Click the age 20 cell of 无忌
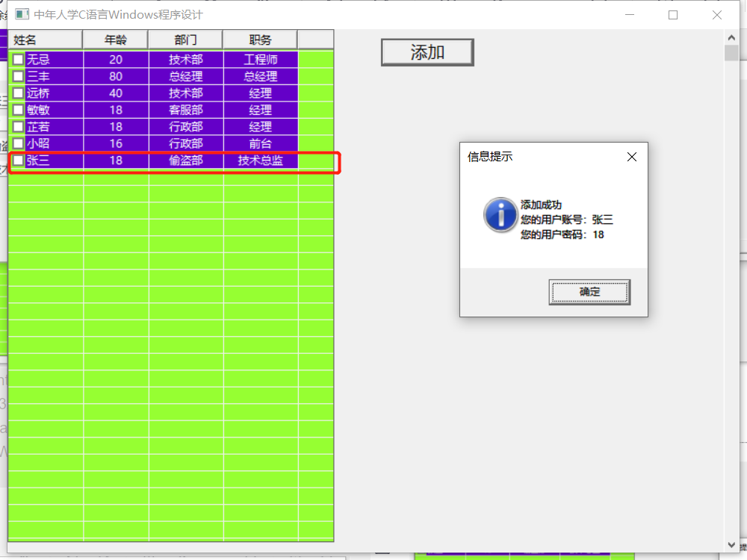Viewport: 747px width, 560px height. click(116, 60)
